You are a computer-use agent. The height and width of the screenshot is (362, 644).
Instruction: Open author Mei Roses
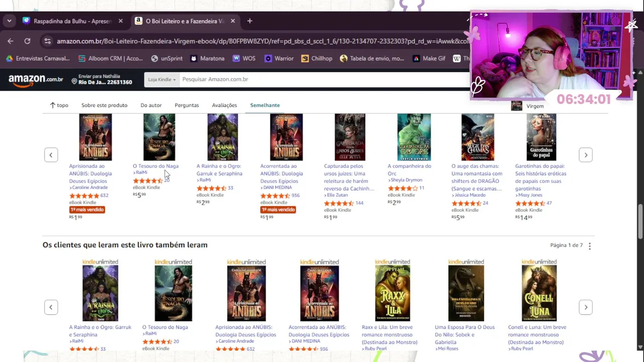click(x=447, y=348)
